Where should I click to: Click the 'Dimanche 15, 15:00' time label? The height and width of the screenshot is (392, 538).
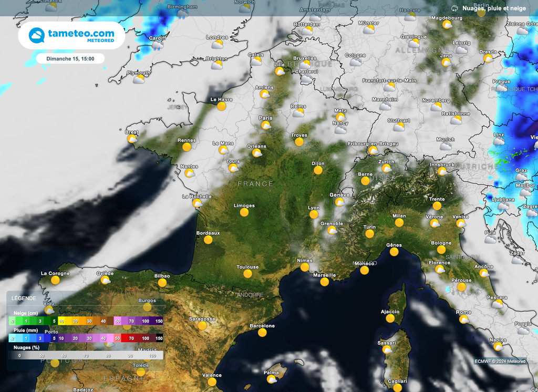(71, 58)
